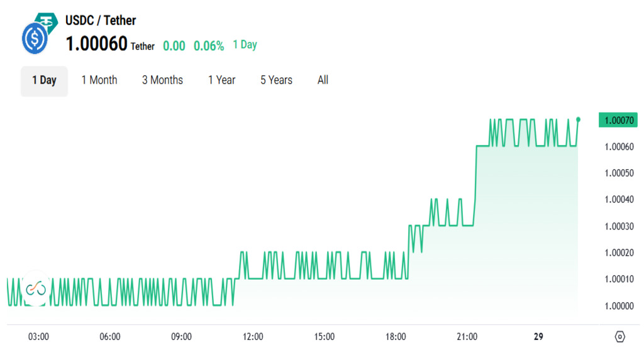Click the 15:00 time axis label
644x362 pixels.
click(x=325, y=337)
